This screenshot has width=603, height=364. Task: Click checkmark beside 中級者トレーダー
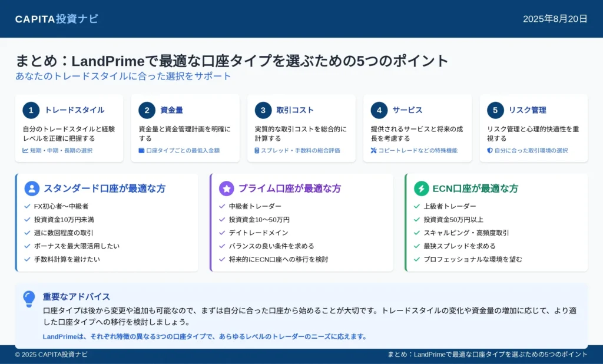coord(222,206)
